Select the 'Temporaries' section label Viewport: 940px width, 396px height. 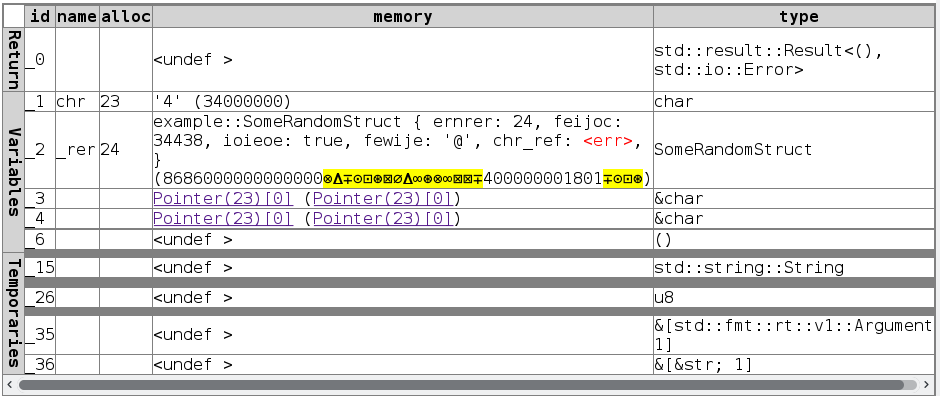(14, 313)
